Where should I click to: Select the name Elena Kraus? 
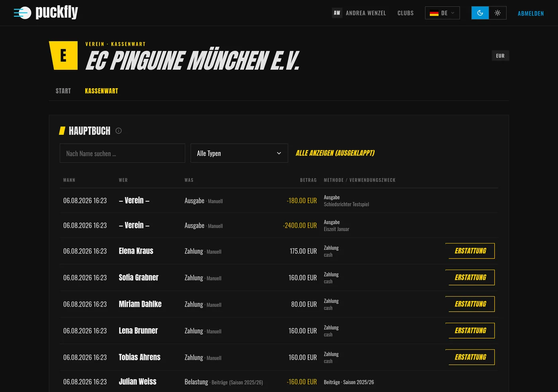coord(136,251)
